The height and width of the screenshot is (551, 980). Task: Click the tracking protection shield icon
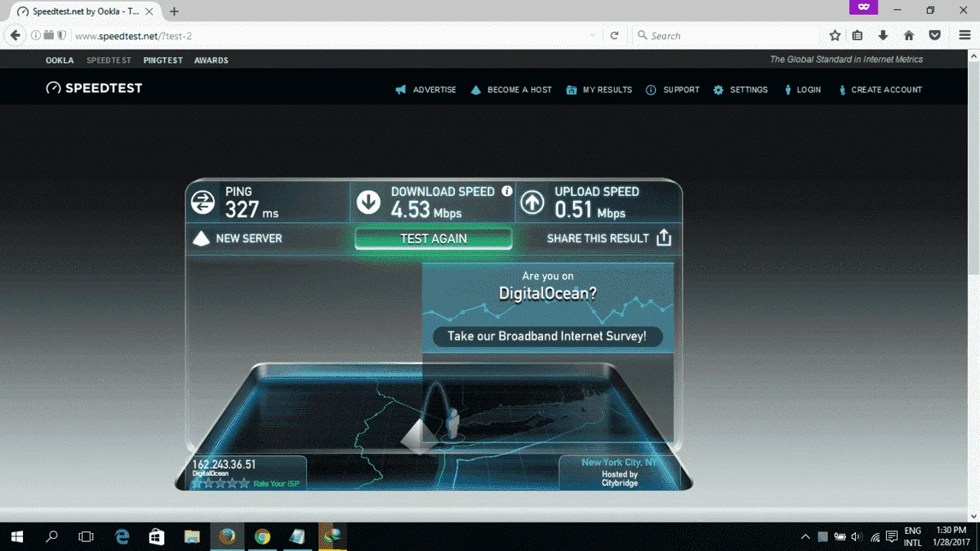point(62,36)
